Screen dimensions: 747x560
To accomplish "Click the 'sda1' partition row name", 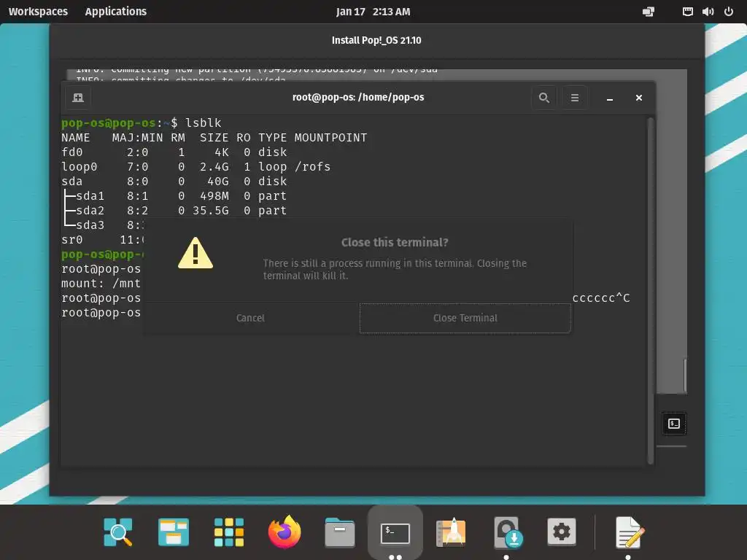I will 90,195.
